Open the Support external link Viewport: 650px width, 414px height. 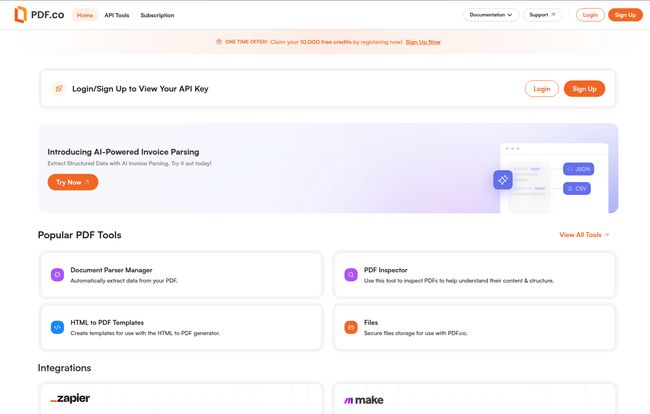(542, 15)
